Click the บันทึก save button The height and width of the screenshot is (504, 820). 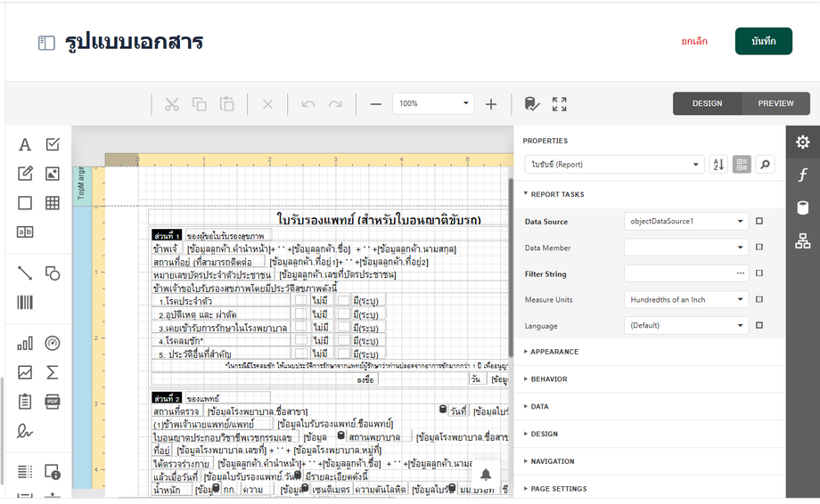[764, 41]
